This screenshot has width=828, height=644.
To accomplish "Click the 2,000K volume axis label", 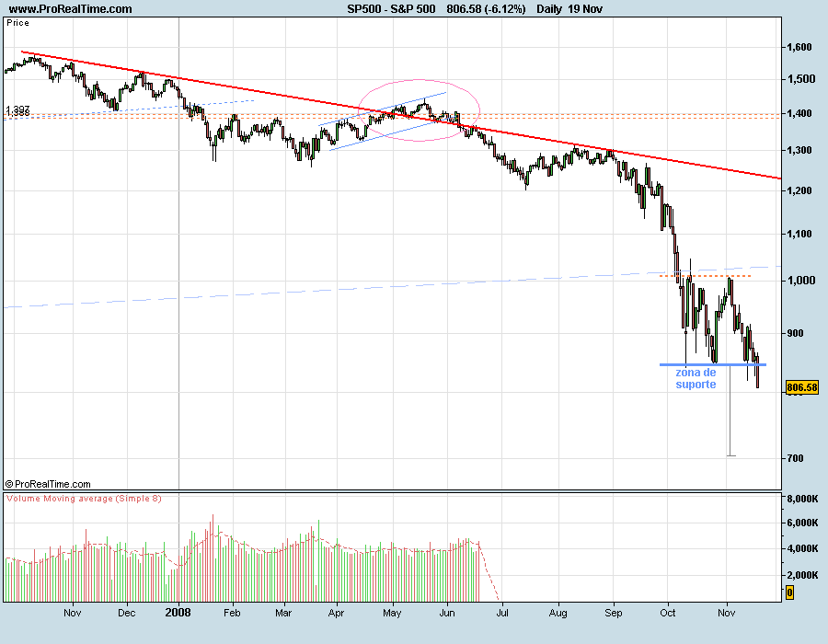I will [x=802, y=575].
